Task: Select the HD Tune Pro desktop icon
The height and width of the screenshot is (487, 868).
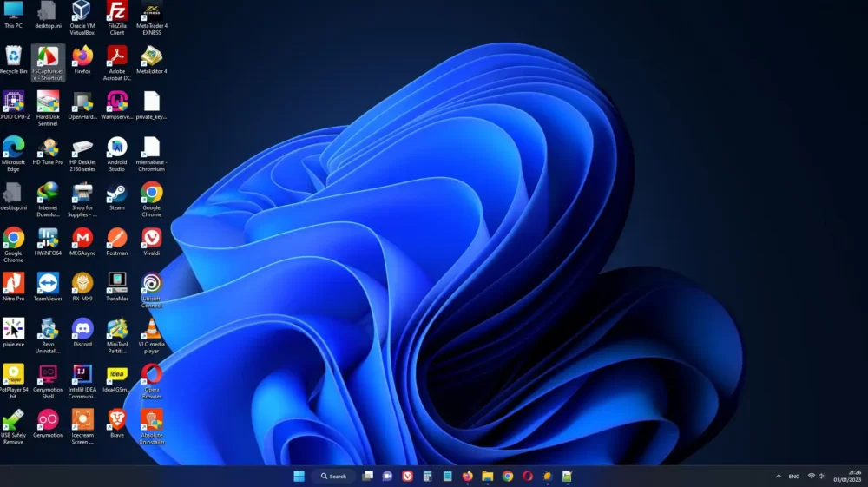Action: coord(48,151)
